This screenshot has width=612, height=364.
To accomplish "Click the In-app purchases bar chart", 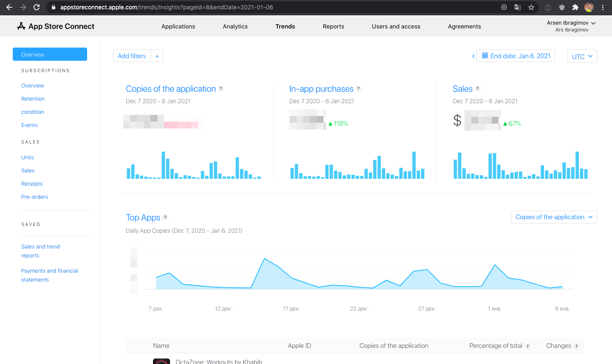I will 357,165.
